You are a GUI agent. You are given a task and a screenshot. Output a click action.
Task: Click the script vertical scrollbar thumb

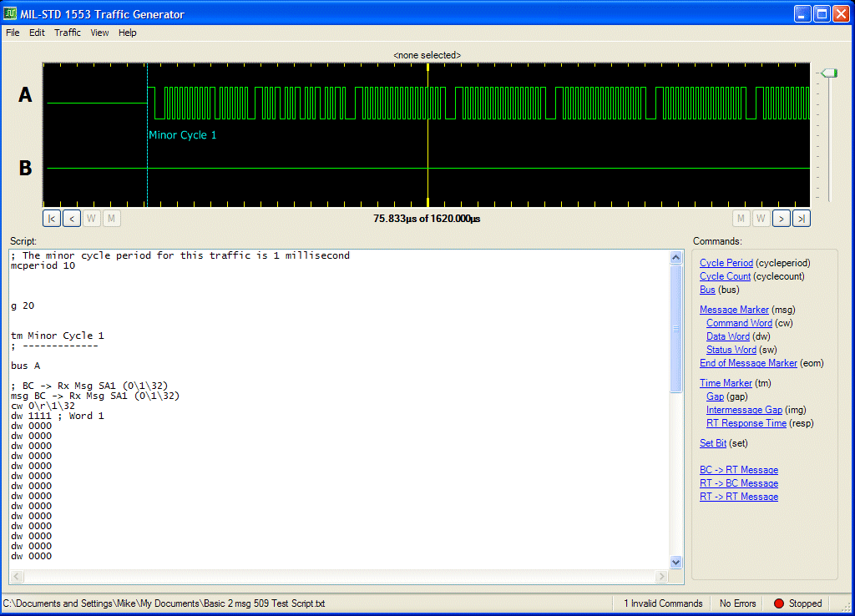(x=676, y=328)
